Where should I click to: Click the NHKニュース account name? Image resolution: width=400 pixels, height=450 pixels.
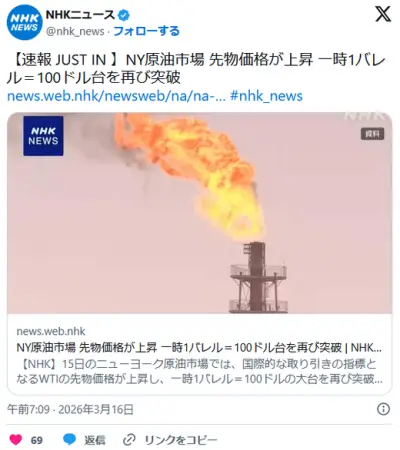[80, 15]
